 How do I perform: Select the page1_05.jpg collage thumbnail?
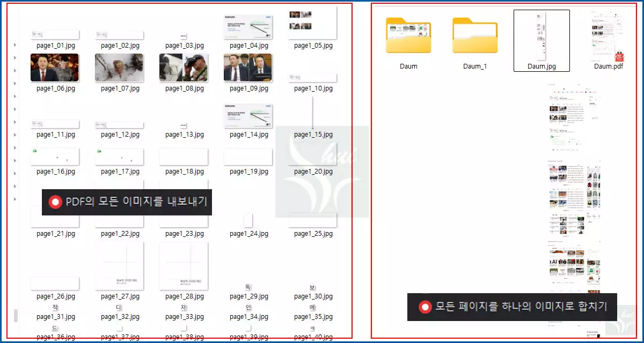(x=312, y=23)
